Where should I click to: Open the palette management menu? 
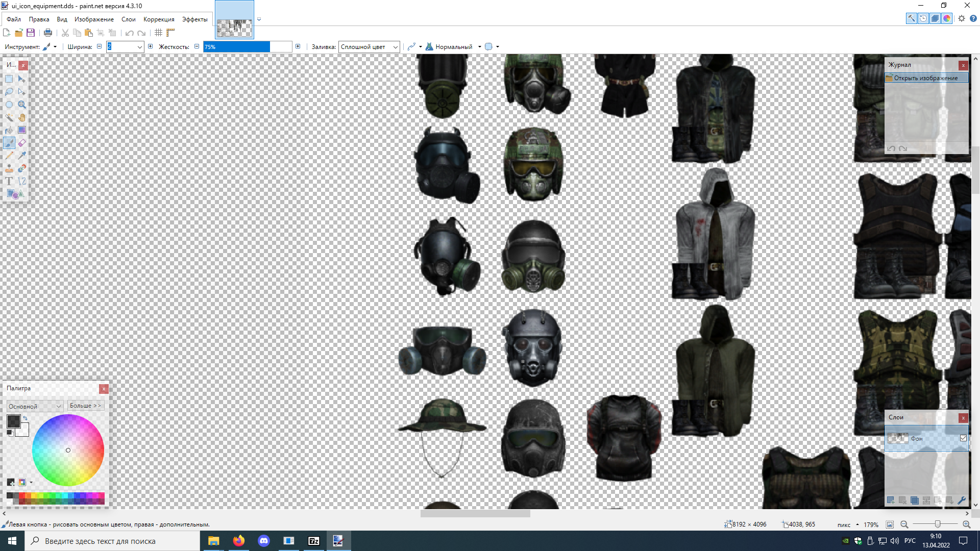(24, 482)
